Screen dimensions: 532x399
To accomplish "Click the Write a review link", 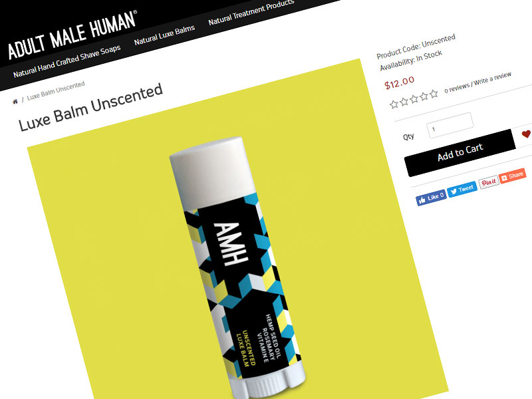I will coord(492,78).
